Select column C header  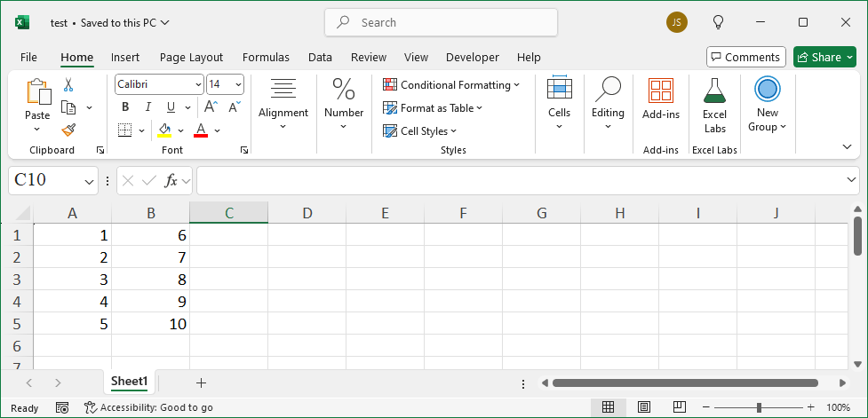click(228, 213)
